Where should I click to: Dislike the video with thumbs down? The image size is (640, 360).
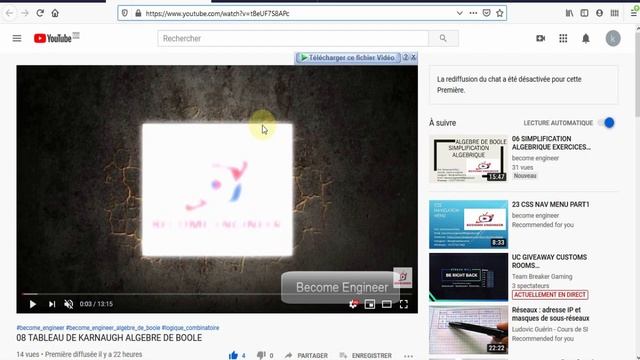[261, 355]
